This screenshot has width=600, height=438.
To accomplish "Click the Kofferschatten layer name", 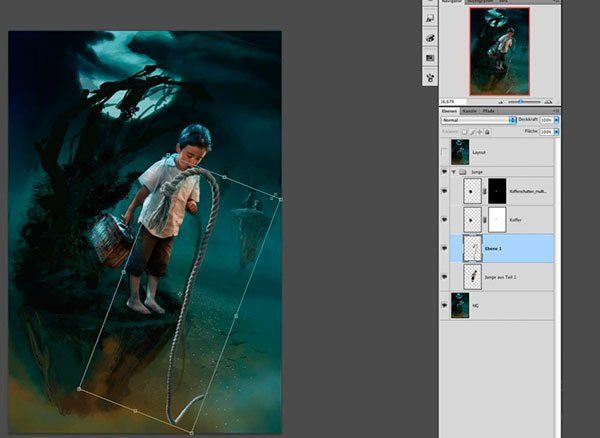I will [x=528, y=191].
